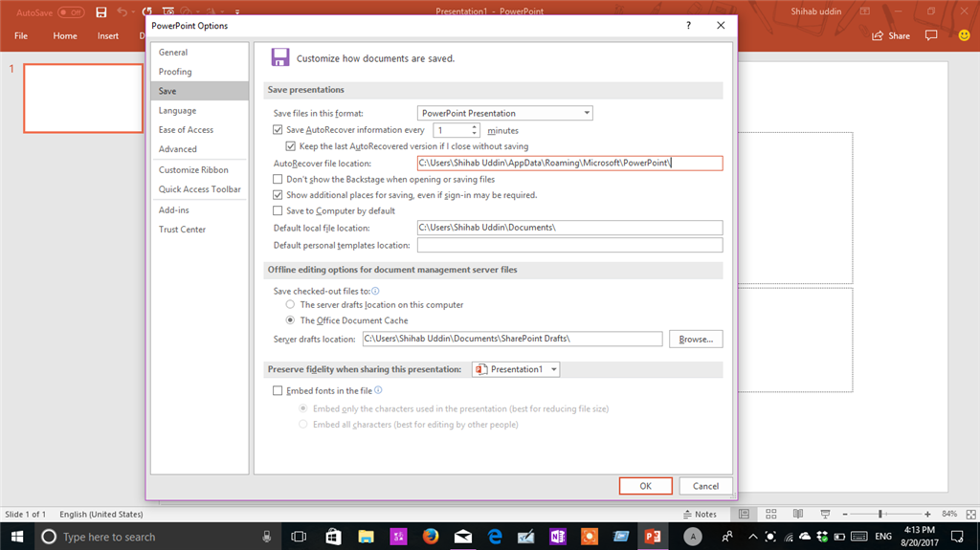980x550 pixels.
Task: Click Cortana microphone icon
Action: click(267, 537)
